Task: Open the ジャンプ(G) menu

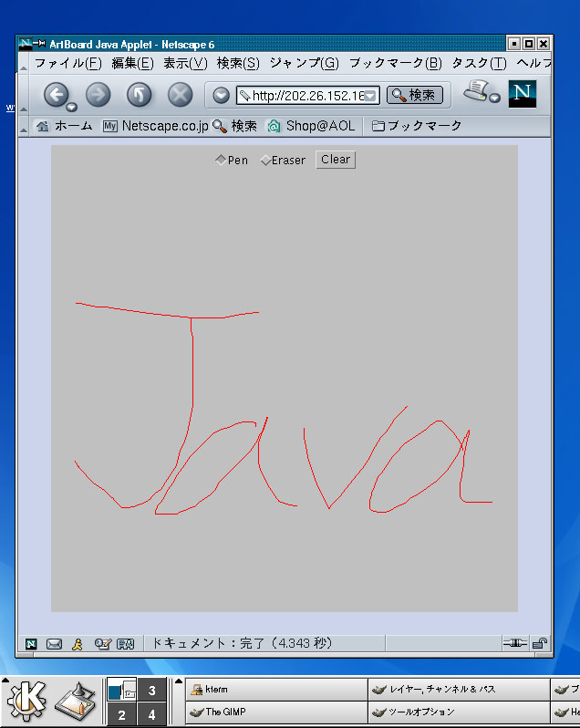Action: (305, 63)
